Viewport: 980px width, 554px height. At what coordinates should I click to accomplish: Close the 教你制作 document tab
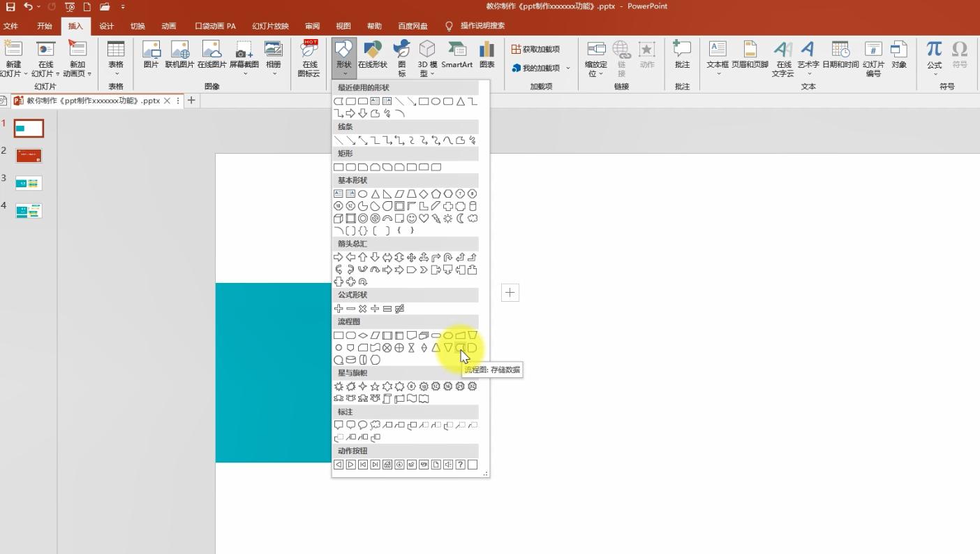tap(167, 101)
